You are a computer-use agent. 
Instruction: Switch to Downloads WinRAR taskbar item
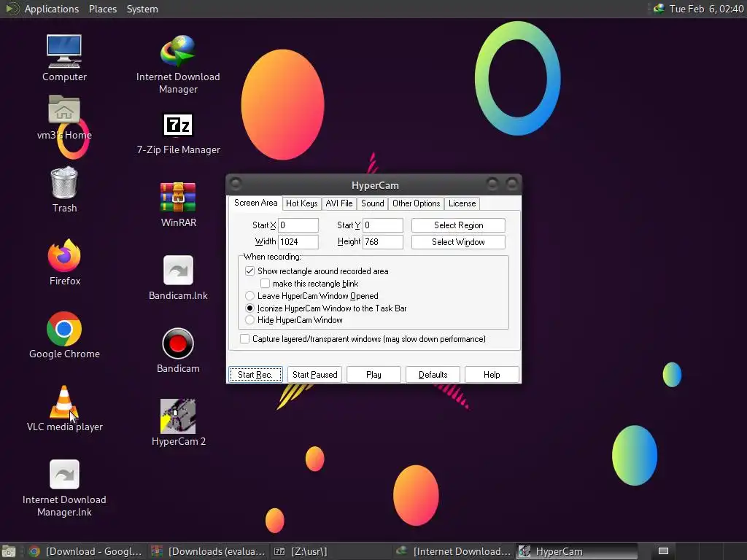pyautogui.click(x=208, y=551)
